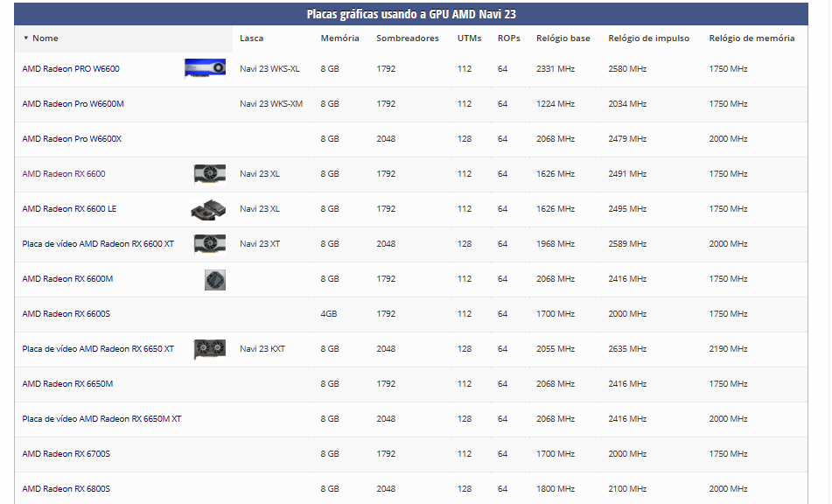Click the 2034 MHz boost clock value
The width and height of the screenshot is (832, 504).
coord(627,103)
